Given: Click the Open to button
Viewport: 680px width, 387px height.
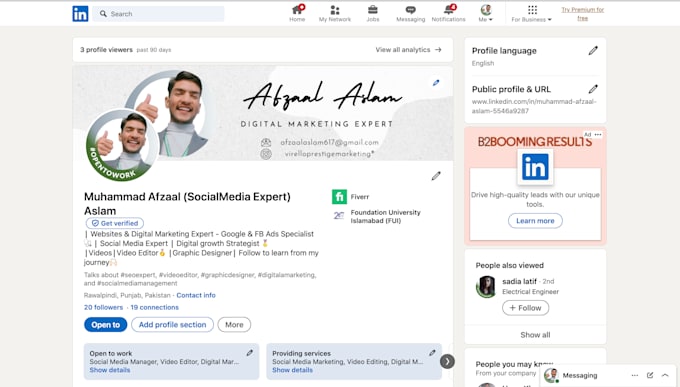Looking at the screenshot, I should (105, 325).
